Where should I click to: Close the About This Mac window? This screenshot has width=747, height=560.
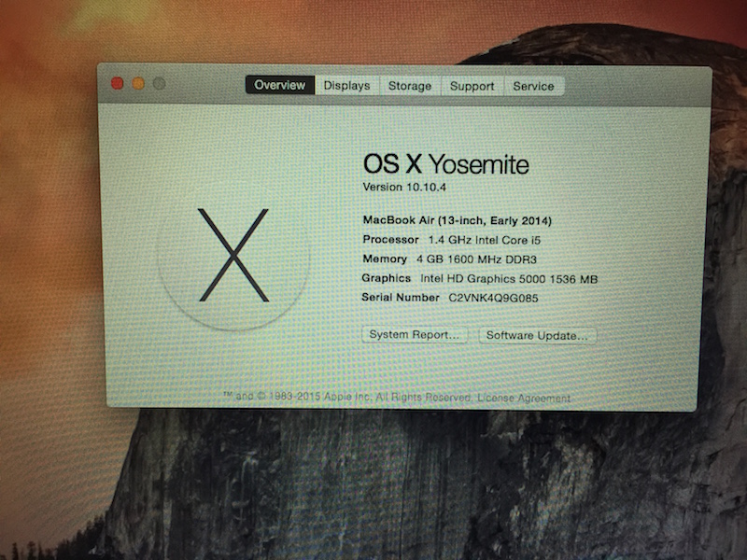tap(118, 83)
